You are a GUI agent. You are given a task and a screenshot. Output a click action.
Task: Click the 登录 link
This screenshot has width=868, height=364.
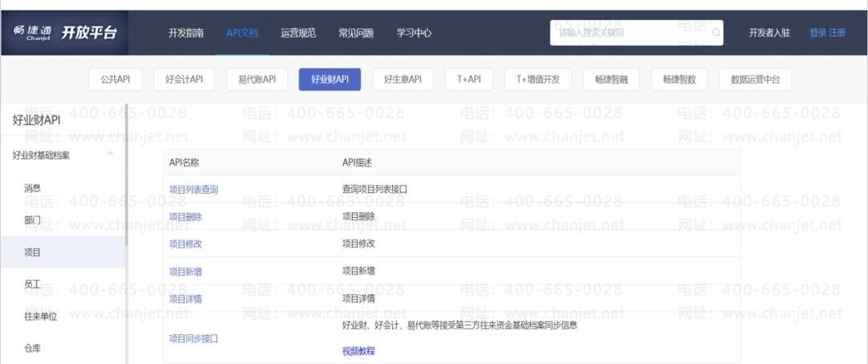[817, 33]
